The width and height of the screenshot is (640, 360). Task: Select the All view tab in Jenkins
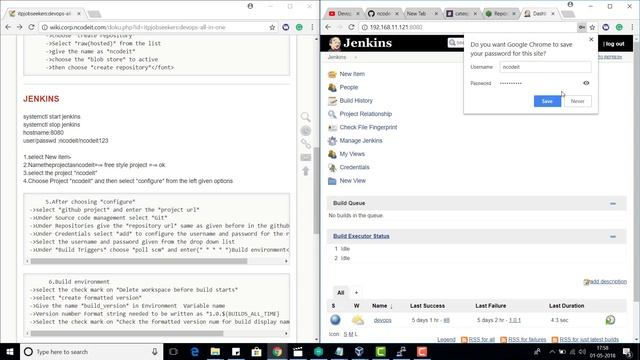point(340,293)
